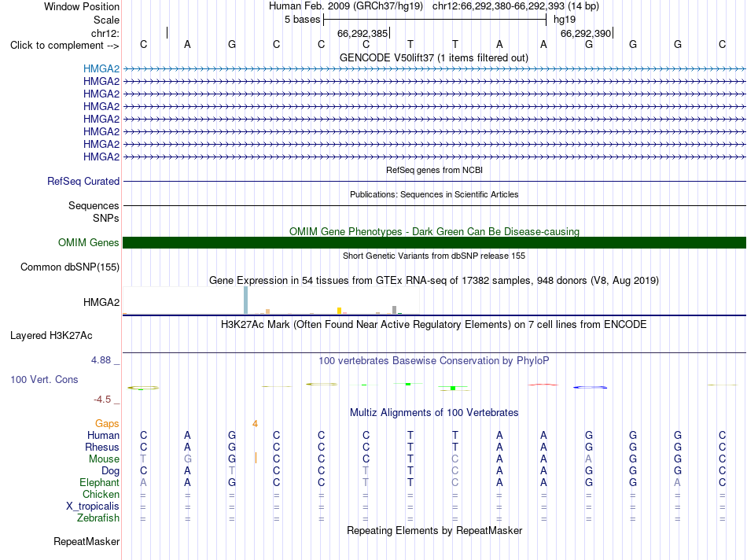Open 'Repeating Elements by RepeatMasker' title
747x560 pixels.
click(434, 530)
